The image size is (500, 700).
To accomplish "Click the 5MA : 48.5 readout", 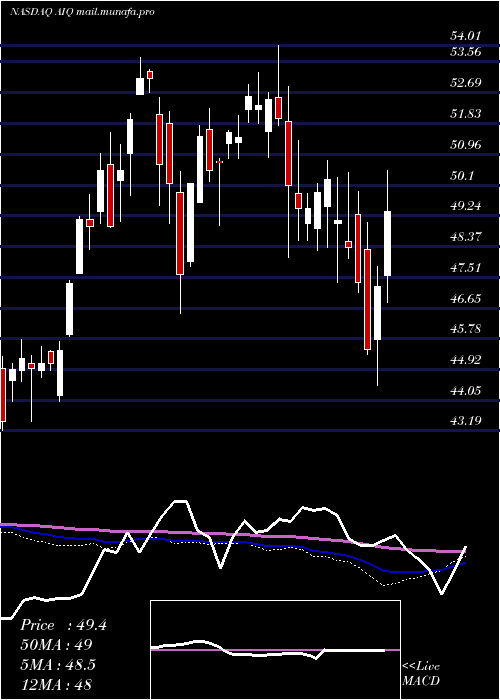I will (x=58, y=665).
